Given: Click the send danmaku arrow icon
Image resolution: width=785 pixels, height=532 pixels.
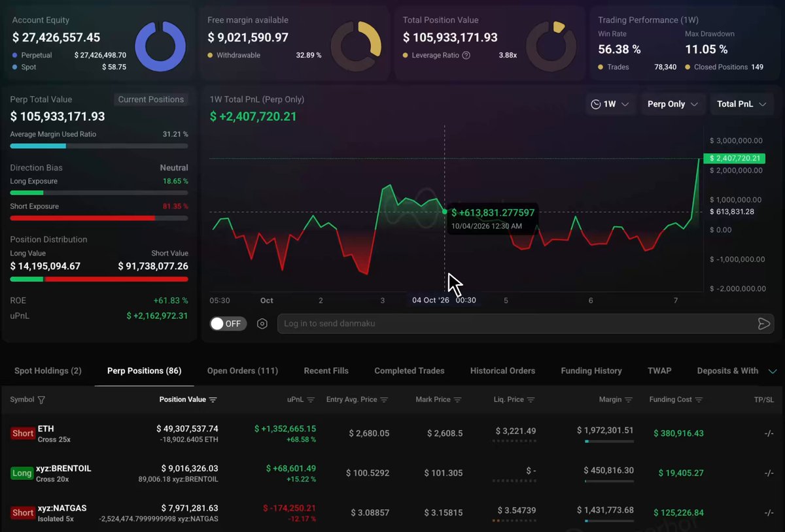Looking at the screenshot, I should pyautogui.click(x=763, y=324).
